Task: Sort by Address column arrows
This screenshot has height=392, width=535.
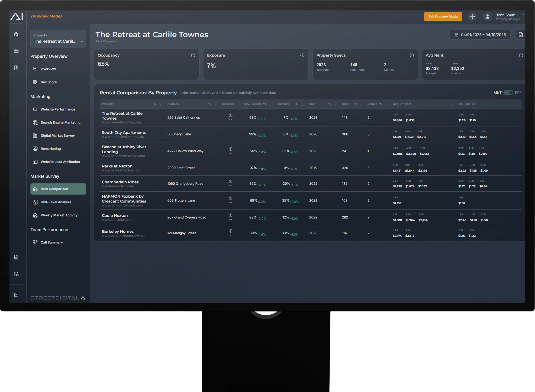Action: coord(210,104)
